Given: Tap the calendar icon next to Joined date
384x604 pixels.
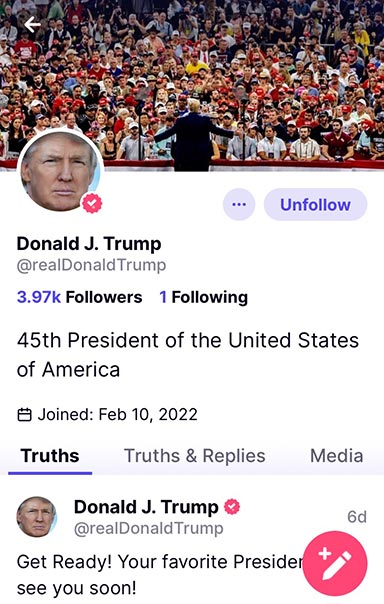Looking at the screenshot, I should pos(25,415).
